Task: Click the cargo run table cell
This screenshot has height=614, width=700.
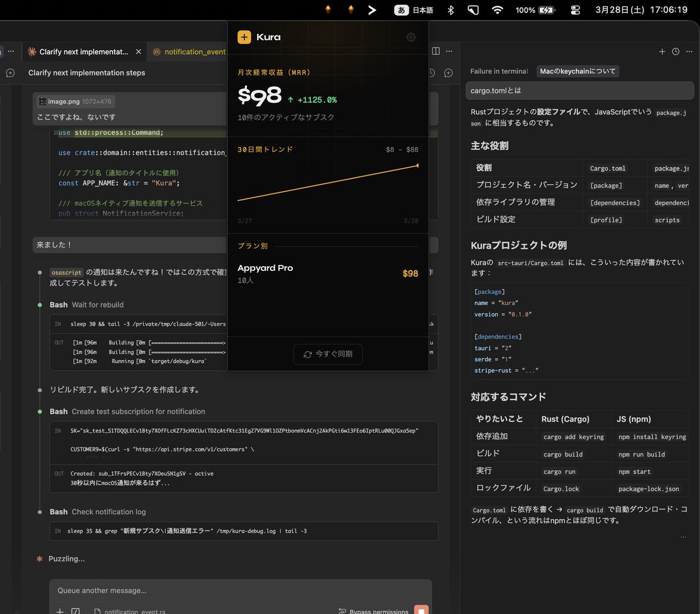Action: pos(559,472)
